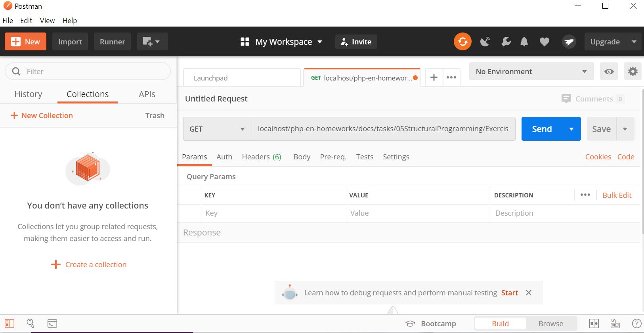The image size is (644, 333).
Task: Click the heart icon in header
Action: pyautogui.click(x=545, y=42)
